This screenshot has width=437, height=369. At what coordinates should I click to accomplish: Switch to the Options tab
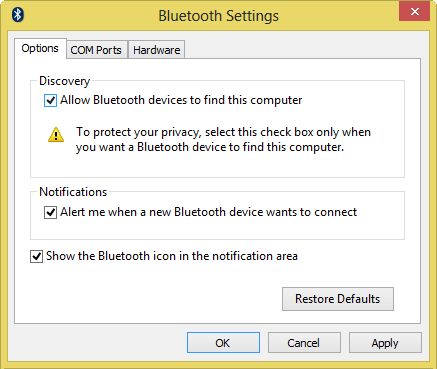coord(40,48)
